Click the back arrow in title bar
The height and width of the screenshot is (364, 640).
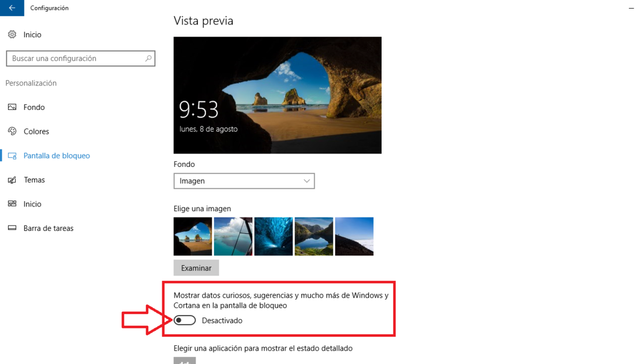coord(12,8)
